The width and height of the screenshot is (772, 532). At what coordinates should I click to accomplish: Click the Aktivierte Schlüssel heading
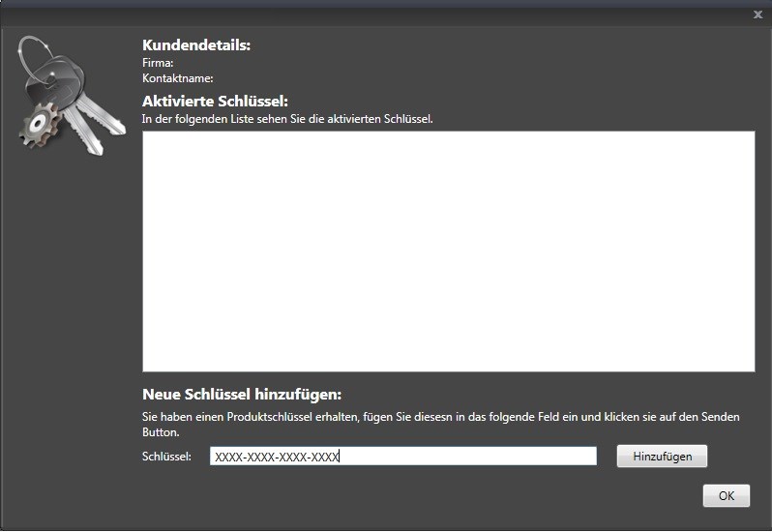215,102
